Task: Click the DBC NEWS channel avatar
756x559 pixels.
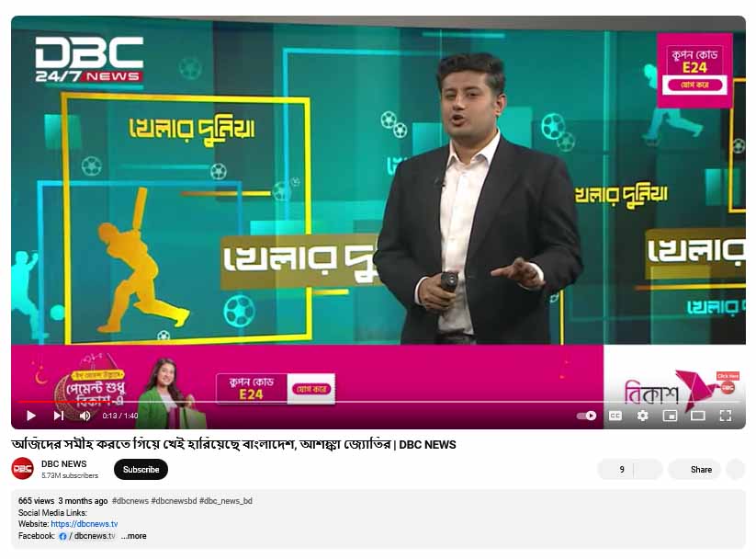Action: [23, 469]
